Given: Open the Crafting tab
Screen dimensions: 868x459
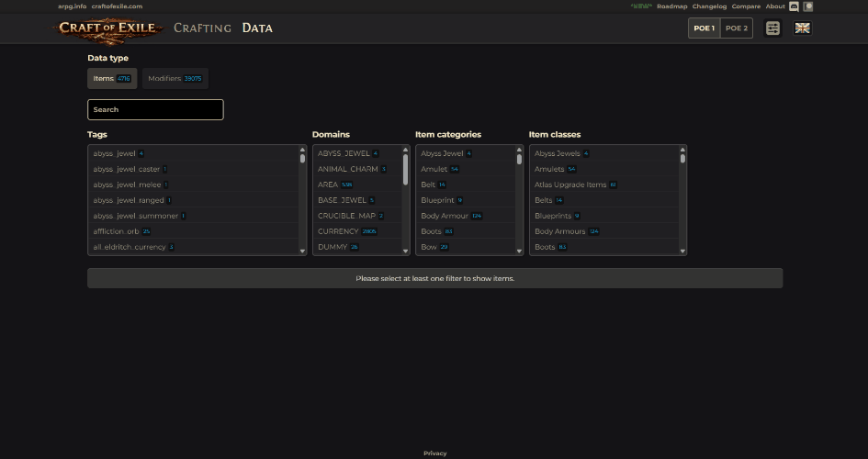Looking at the screenshot, I should click(203, 28).
